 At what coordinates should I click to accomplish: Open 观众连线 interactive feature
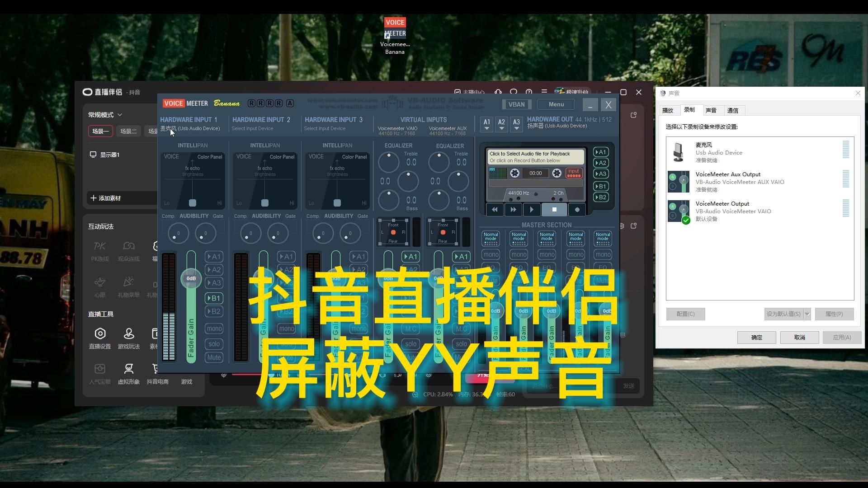128,251
